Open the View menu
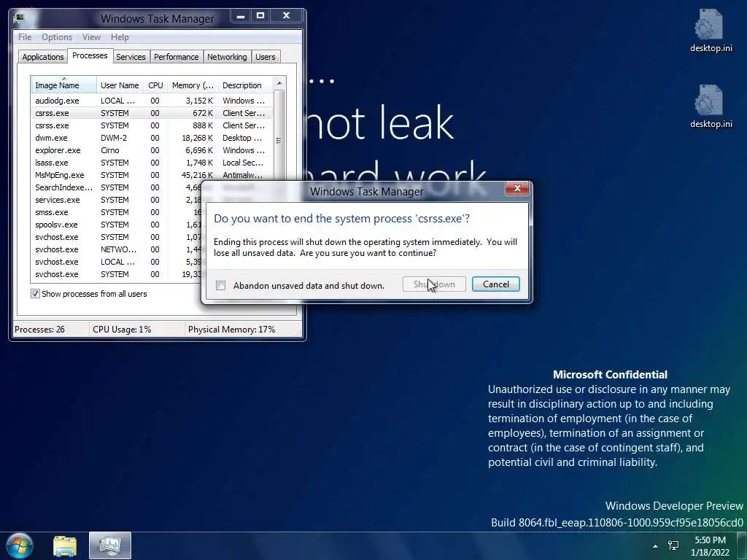The height and width of the screenshot is (560, 747). pyautogui.click(x=91, y=36)
